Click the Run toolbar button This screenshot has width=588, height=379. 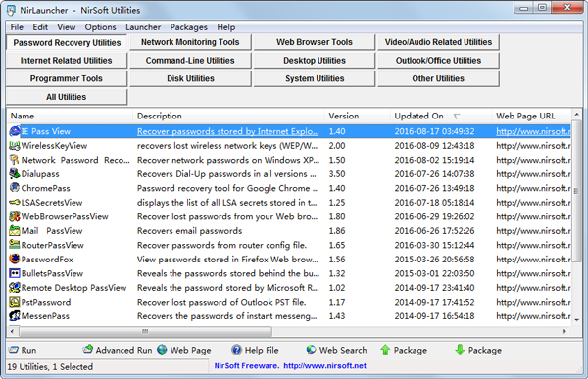point(23,350)
